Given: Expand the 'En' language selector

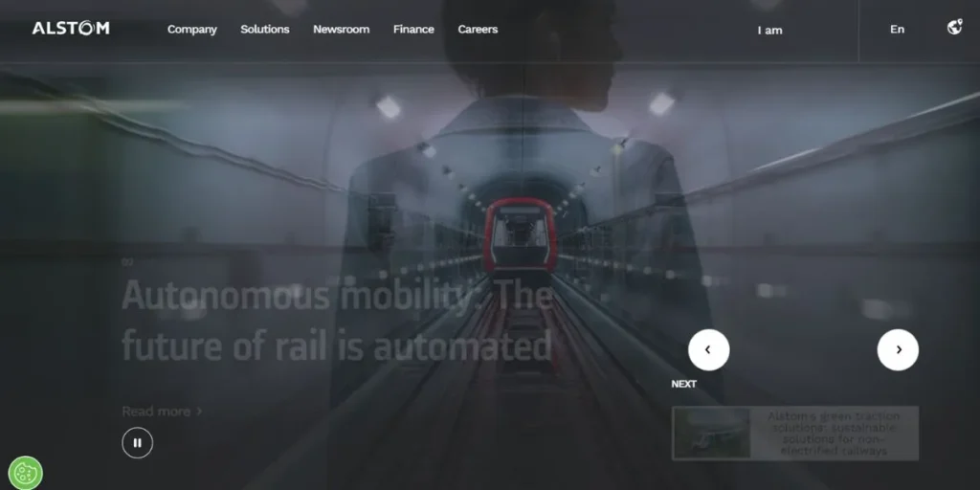Looking at the screenshot, I should pos(897,30).
